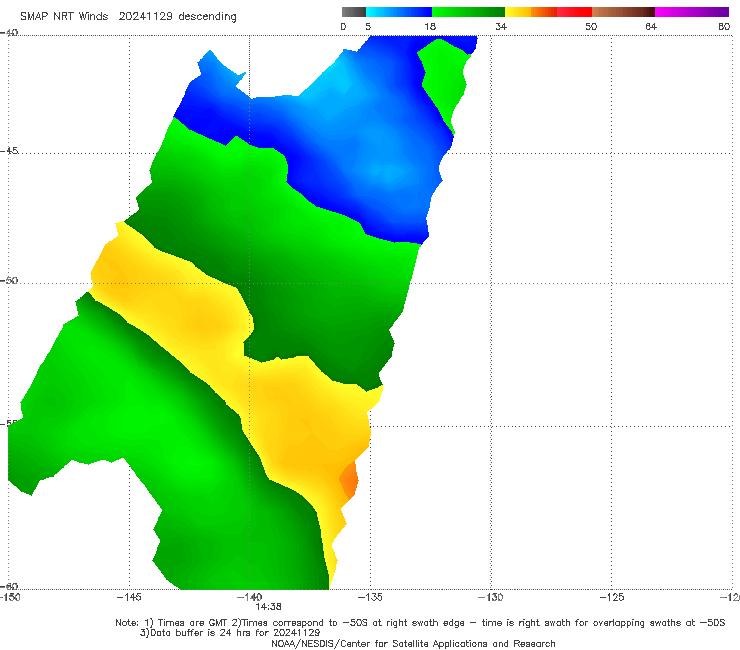The height and width of the screenshot is (650, 740).
Task: Click the "-150" longitude axis label
Action: (x=10, y=597)
